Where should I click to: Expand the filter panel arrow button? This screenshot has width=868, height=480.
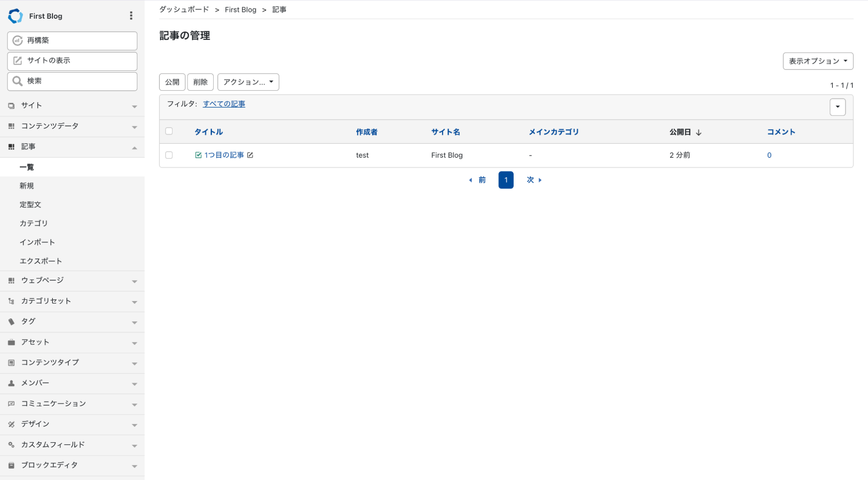coord(837,107)
